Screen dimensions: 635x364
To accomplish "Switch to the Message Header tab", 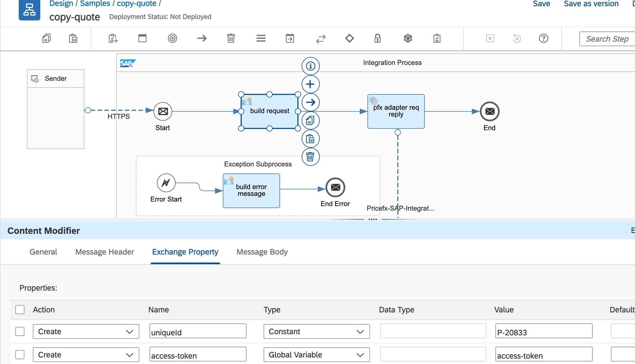I will click(x=104, y=252).
